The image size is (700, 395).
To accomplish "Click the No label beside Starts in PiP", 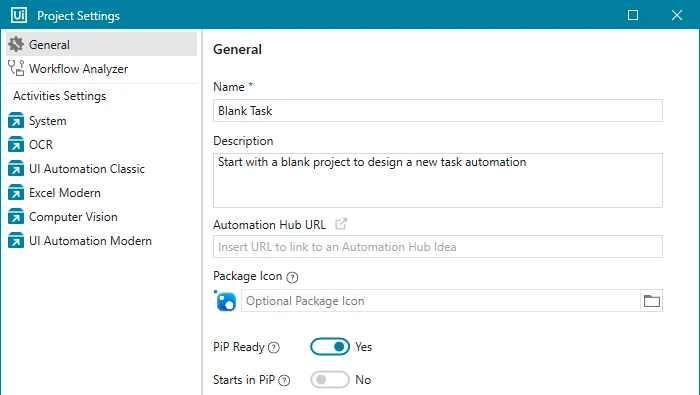I will pos(363,380).
